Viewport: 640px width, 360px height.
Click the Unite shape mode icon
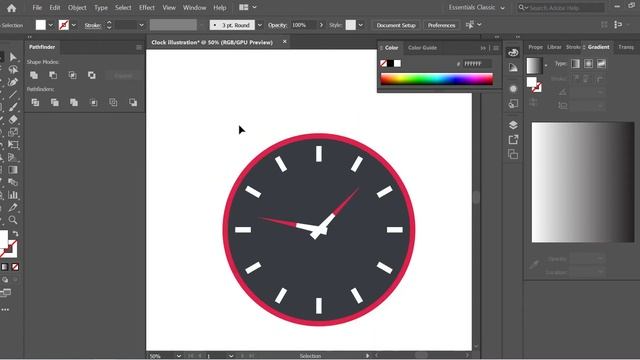[x=34, y=75]
